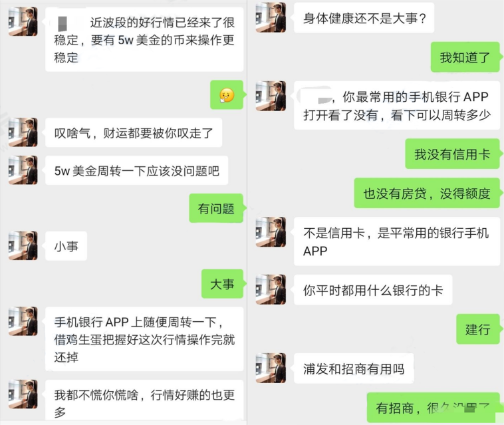This screenshot has height=425, width=504.
Task: Tap the avatar beside "你平时都用什么银行的卡"
Action: pos(271,289)
